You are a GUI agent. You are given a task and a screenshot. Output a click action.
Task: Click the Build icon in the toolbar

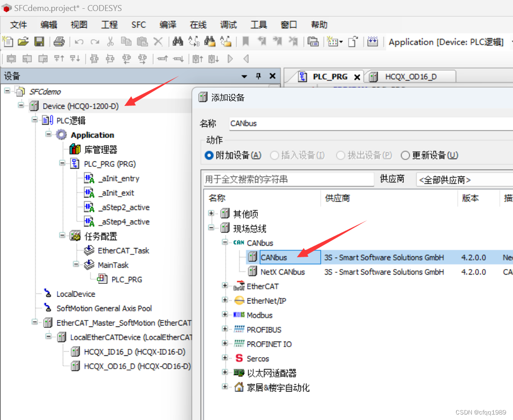(372, 42)
